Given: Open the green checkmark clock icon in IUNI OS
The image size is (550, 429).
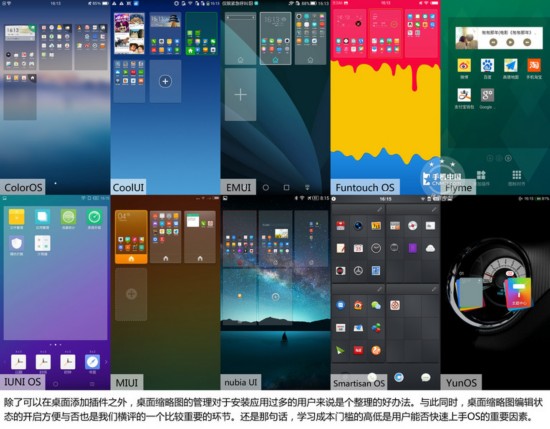Looking at the screenshot, I should point(94,217).
